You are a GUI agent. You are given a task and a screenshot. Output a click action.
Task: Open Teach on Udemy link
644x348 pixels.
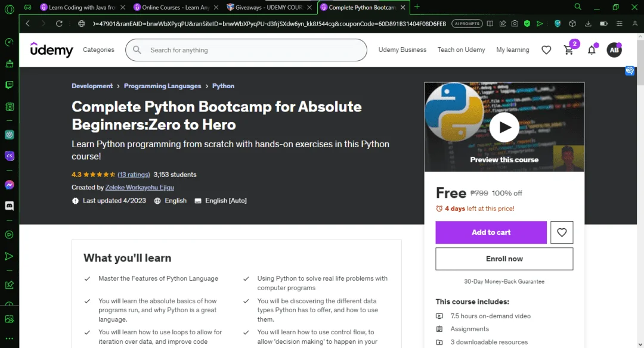pos(461,49)
